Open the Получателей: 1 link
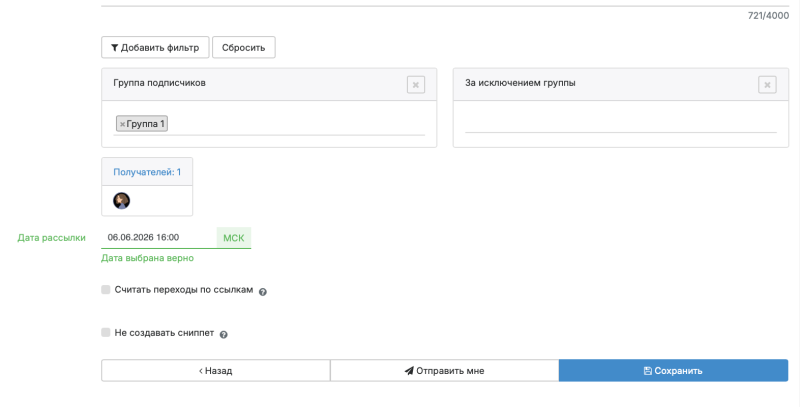Image resolution: width=800 pixels, height=407 pixels. point(147,172)
